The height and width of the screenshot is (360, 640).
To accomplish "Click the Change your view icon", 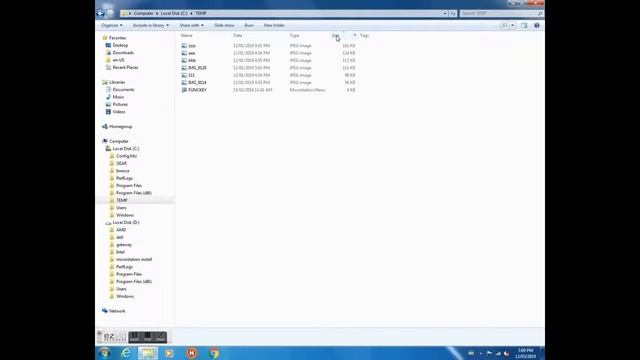I will click(505, 25).
